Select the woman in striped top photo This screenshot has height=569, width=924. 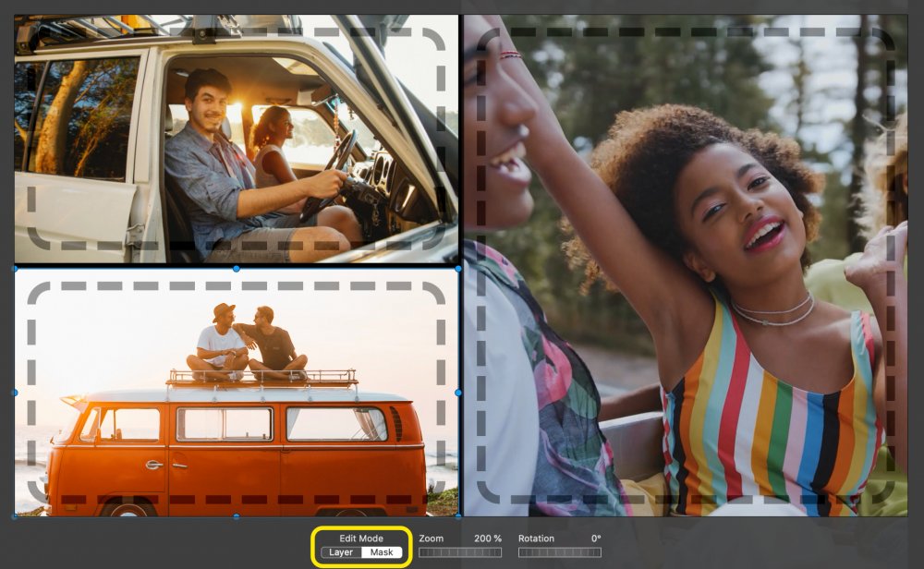[686, 266]
